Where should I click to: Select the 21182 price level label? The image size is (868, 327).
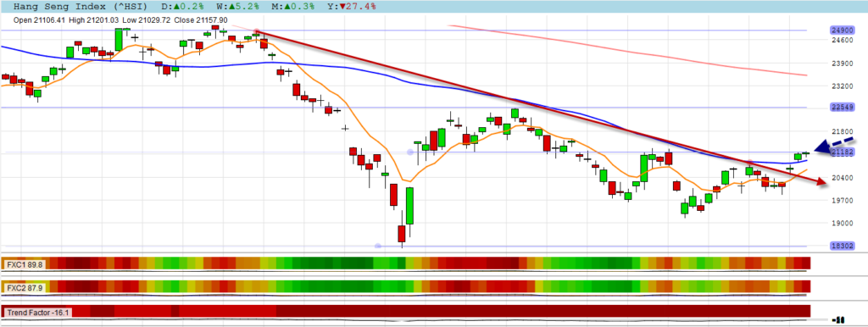[x=842, y=152]
